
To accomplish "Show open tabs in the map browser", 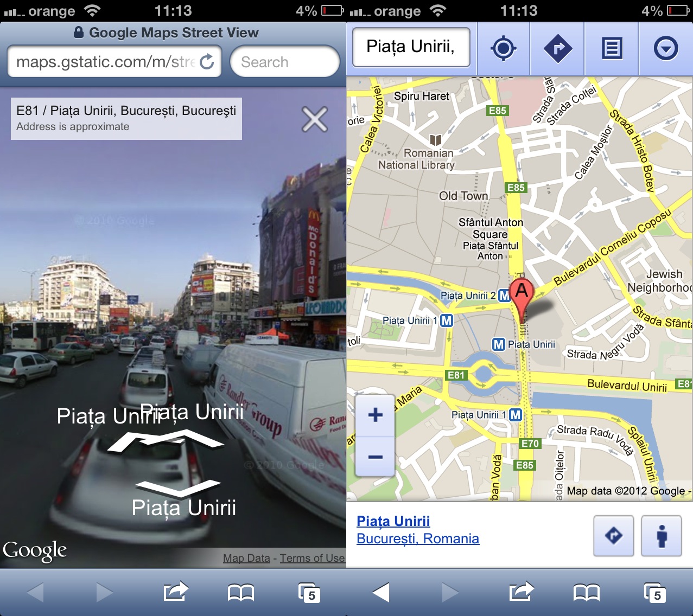I will (654, 593).
